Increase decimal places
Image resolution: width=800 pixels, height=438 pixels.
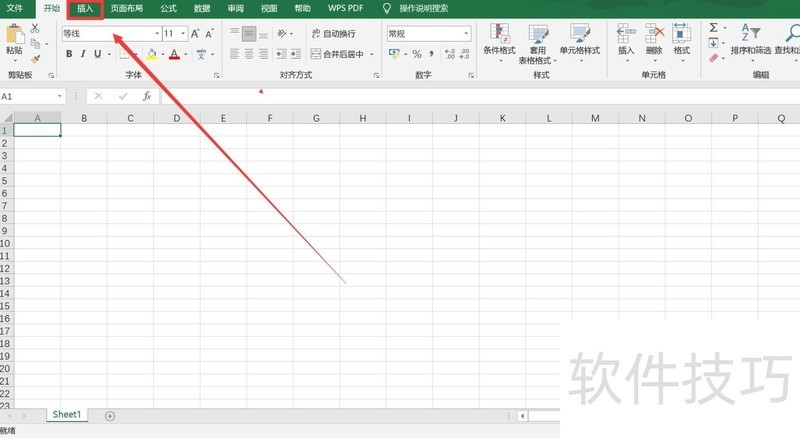(450, 54)
